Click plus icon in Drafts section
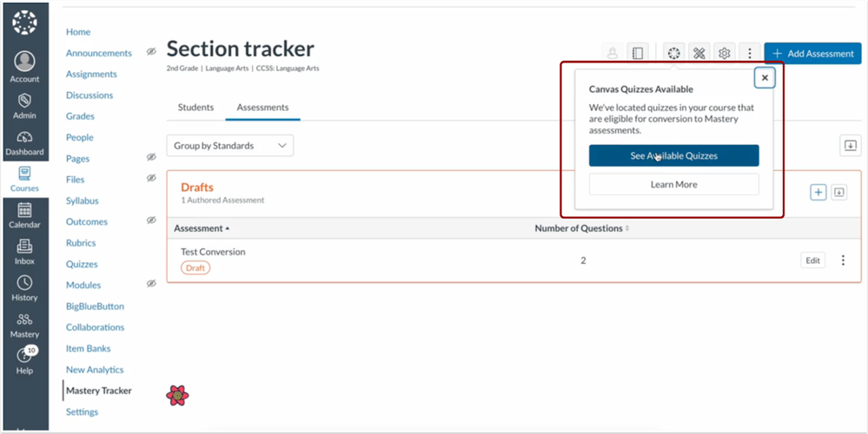This screenshot has height=434, width=868. point(818,192)
